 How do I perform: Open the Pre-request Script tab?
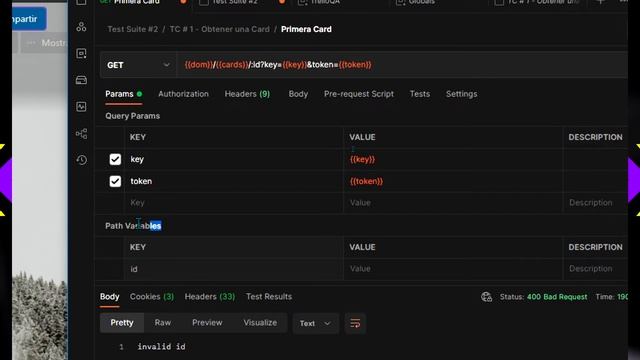pyautogui.click(x=359, y=94)
